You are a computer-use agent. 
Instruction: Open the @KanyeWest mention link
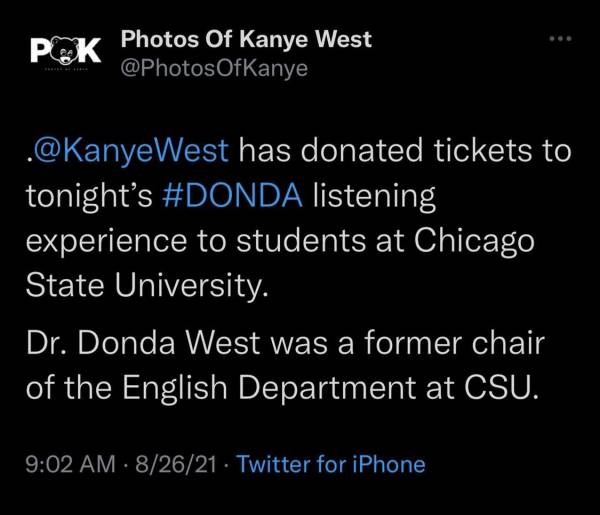pyautogui.click(x=133, y=152)
